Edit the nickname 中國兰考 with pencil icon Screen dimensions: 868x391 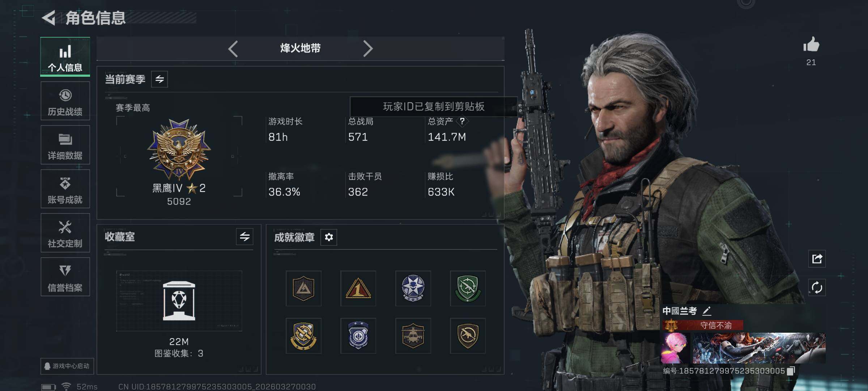(707, 311)
